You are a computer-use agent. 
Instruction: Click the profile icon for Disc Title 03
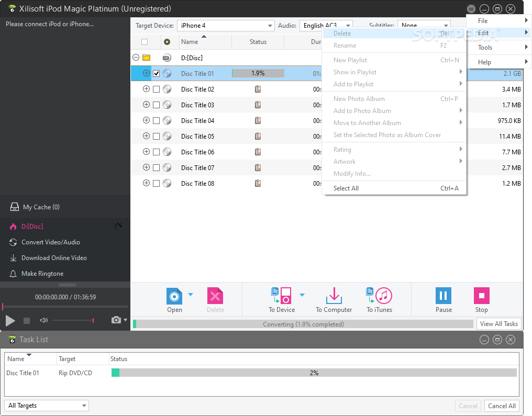(258, 105)
